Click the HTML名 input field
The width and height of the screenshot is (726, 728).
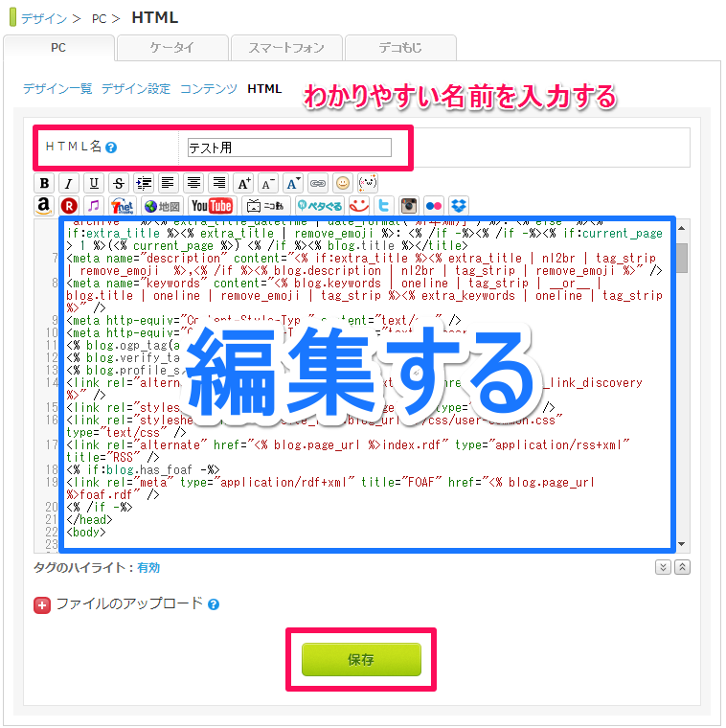[x=289, y=148]
